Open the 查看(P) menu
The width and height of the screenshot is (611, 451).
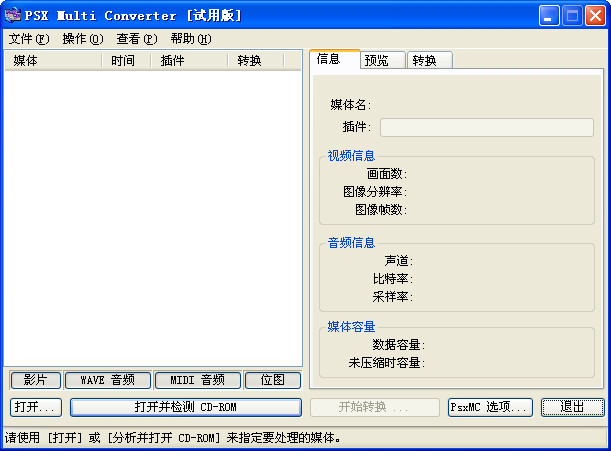point(137,39)
